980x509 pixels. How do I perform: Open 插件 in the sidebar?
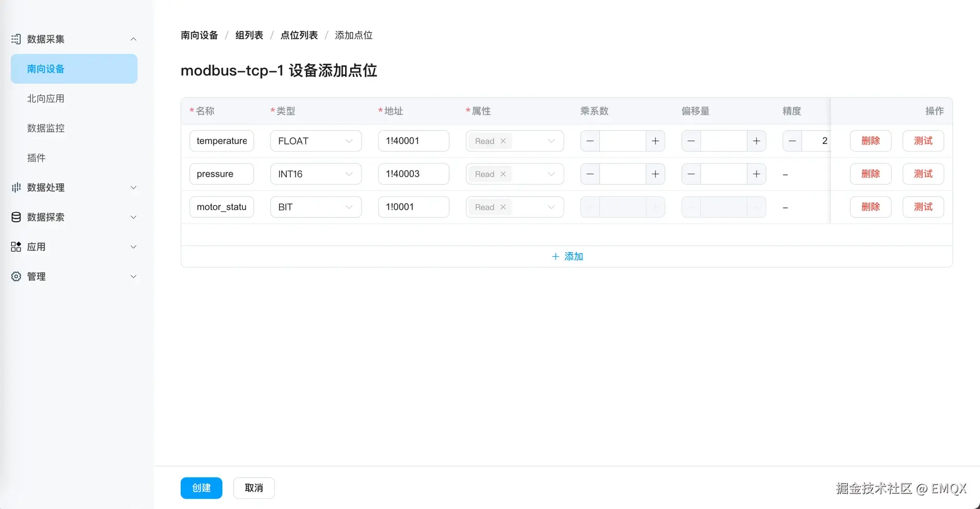(74, 158)
